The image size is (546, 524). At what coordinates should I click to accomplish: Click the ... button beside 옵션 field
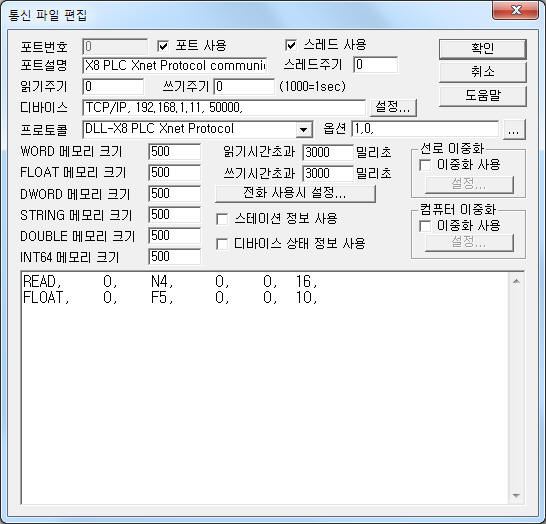pyautogui.click(x=514, y=130)
